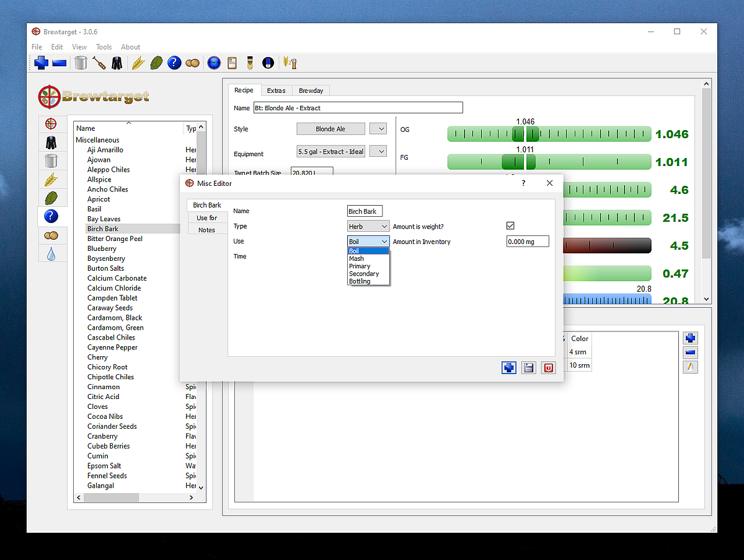Open the dropdown arrow next to equipment button

tap(378, 151)
